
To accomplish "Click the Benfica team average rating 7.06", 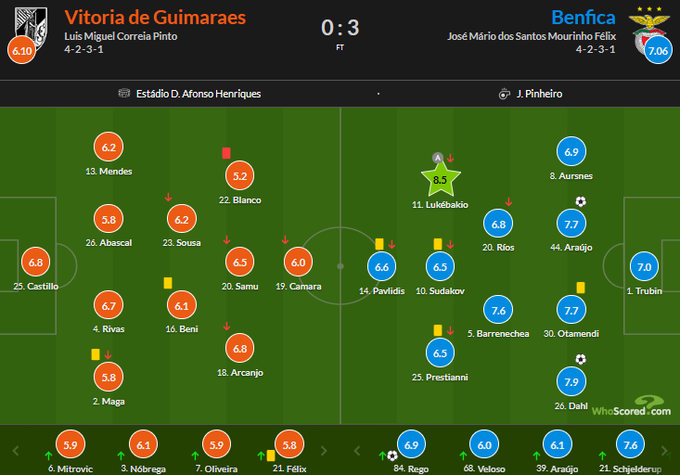I will click(657, 49).
